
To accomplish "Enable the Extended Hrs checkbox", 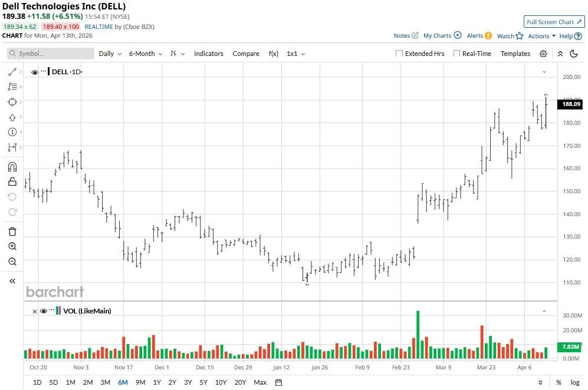I will tap(399, 54).
